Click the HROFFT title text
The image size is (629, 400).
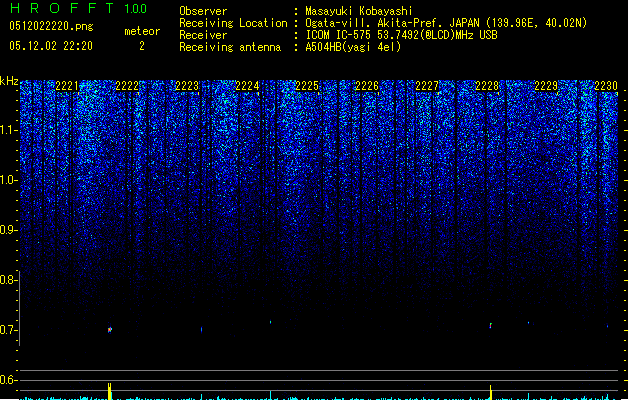pyautogui.click(x=62, y=8)
